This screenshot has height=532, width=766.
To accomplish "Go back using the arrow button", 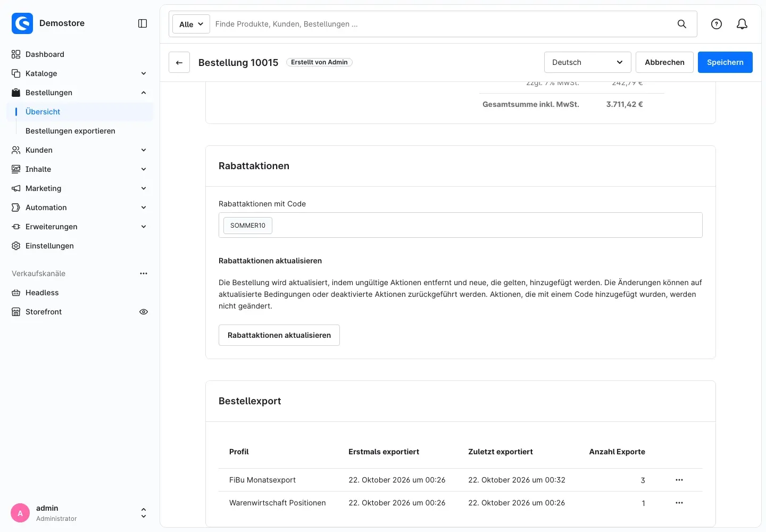I will (179, 62).
